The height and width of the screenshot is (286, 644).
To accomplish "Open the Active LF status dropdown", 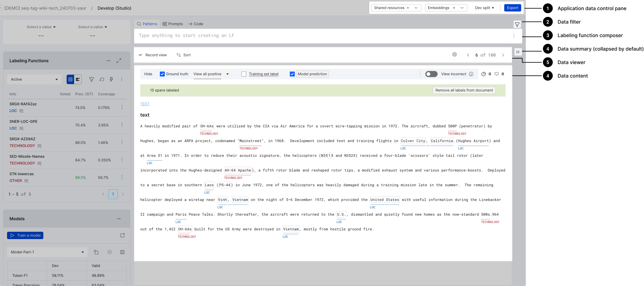I will point(34,79).
